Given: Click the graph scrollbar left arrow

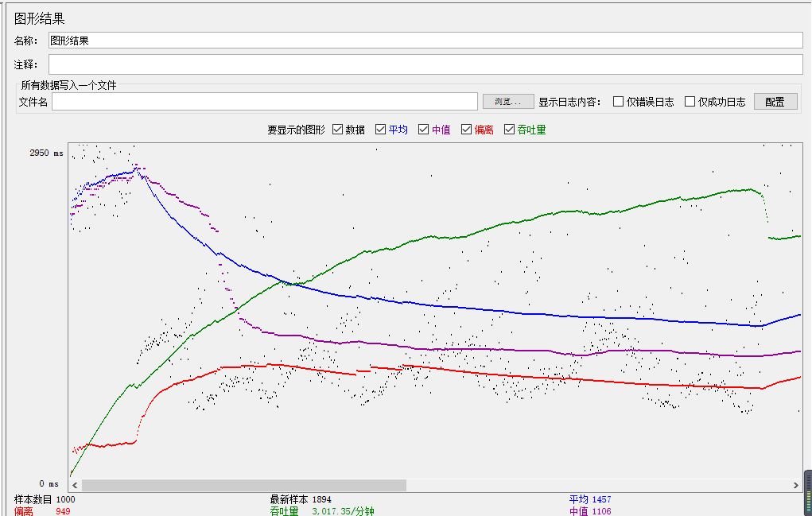Looking at the screenshot, I should point(76,486).
